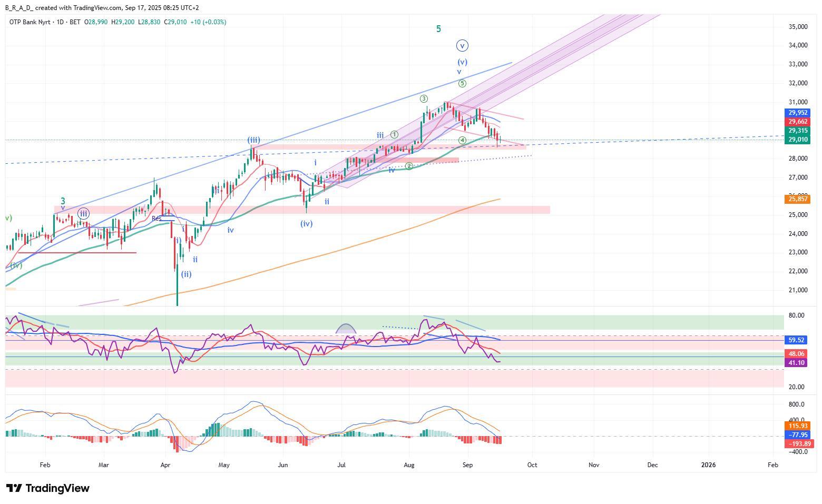Click the 28,000 price axis tick
The image size is (822, 504).
(798, 159)
